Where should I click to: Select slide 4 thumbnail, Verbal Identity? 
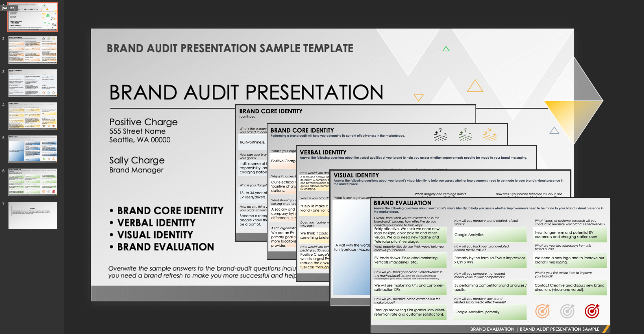pyautogui.click(x=33, y=116)
